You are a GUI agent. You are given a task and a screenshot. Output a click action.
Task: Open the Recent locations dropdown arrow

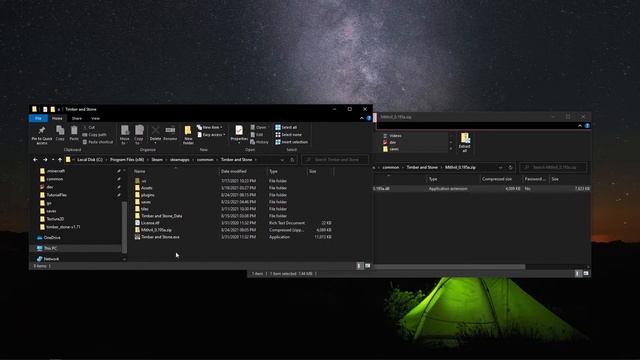point(53,160)
